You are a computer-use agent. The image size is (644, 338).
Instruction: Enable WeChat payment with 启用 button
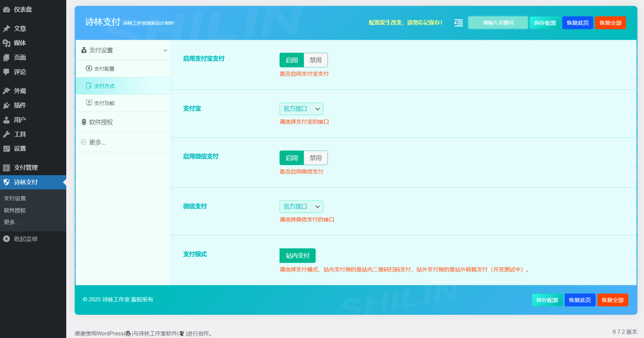292,158
